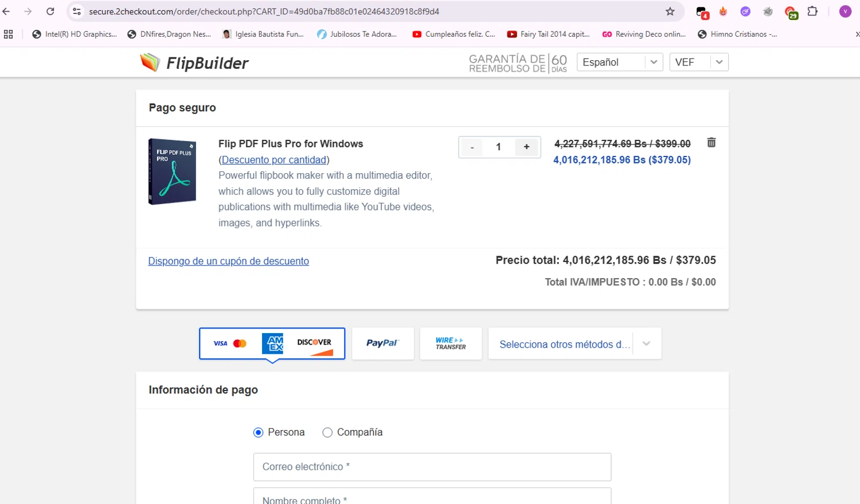860x504 pixels.
Task: Click the Correo electrónico field
Action: [x=432, y=467]
